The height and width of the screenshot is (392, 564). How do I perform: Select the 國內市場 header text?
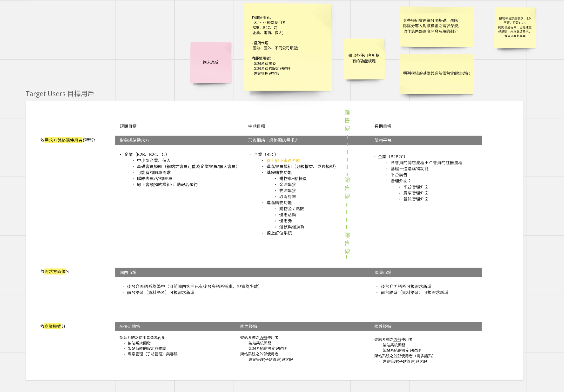pos(128,273)
